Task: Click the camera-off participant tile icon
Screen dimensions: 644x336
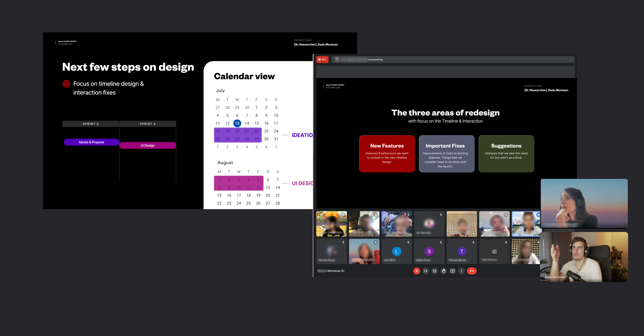Action: click(x=494, y=251)
